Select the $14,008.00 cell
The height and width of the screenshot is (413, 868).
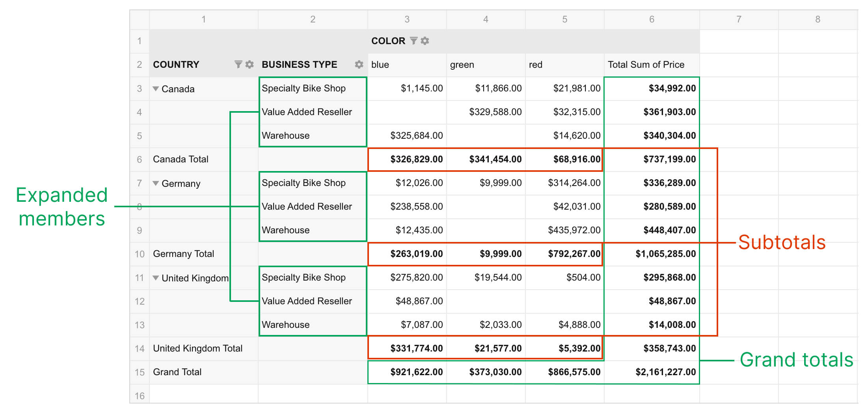(652, 325)
